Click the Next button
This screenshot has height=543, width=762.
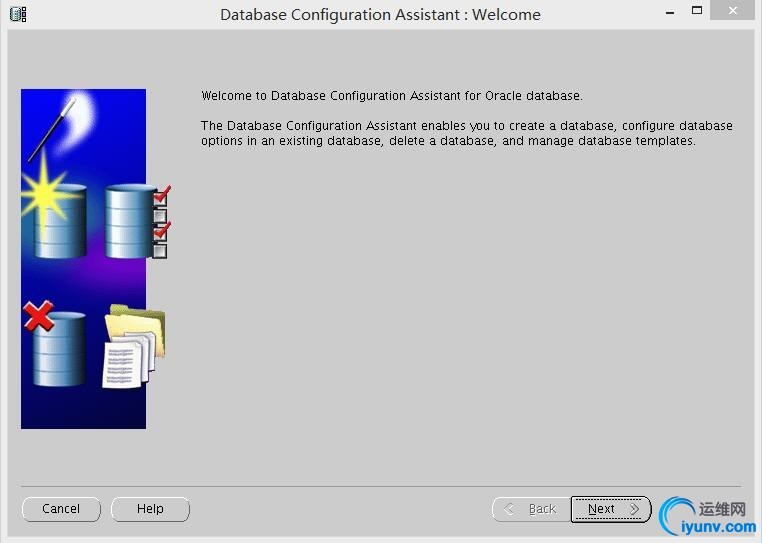coord(611,509)
